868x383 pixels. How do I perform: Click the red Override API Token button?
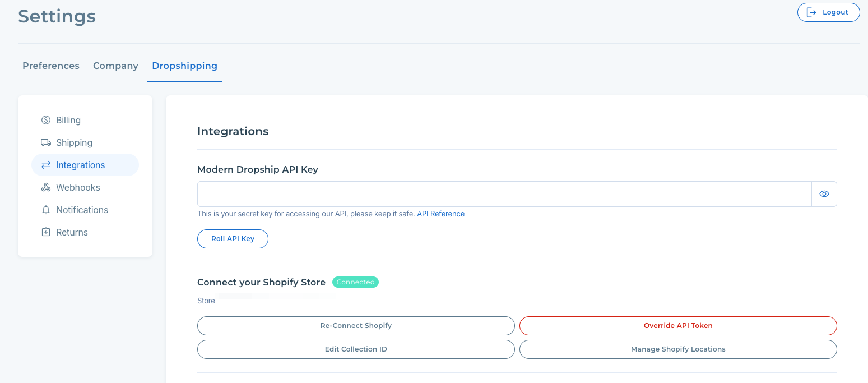(x=678, y=325)
